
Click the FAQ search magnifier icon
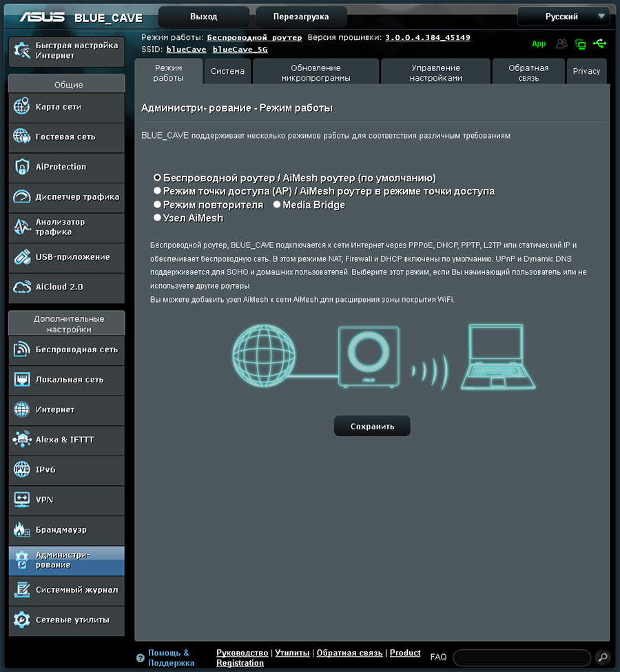602,657
